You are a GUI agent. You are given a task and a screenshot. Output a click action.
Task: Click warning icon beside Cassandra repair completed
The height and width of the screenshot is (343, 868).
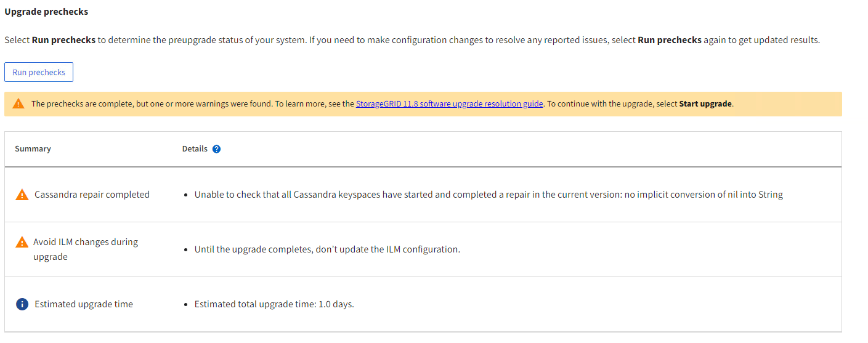[x=22, y=195]
